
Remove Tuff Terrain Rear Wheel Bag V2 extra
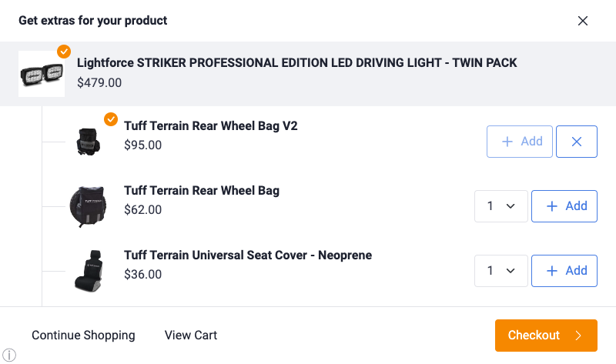point(576,142)
